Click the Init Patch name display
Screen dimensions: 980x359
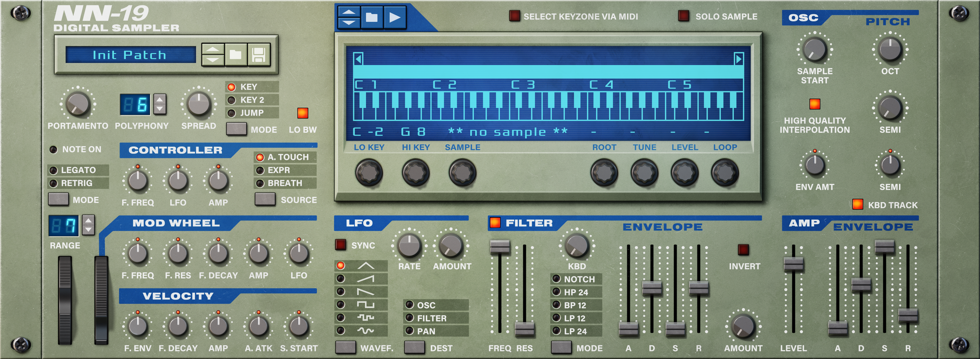(x=130, y=55)
